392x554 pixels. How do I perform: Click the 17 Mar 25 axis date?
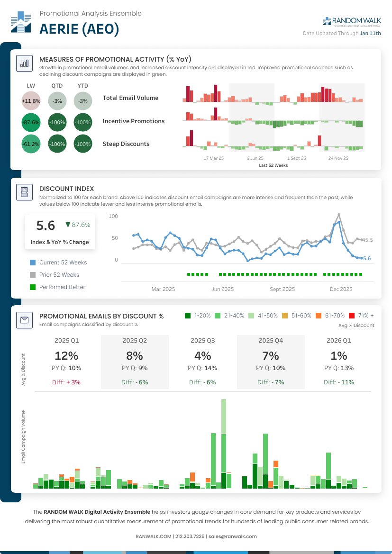tap(213, 158)
